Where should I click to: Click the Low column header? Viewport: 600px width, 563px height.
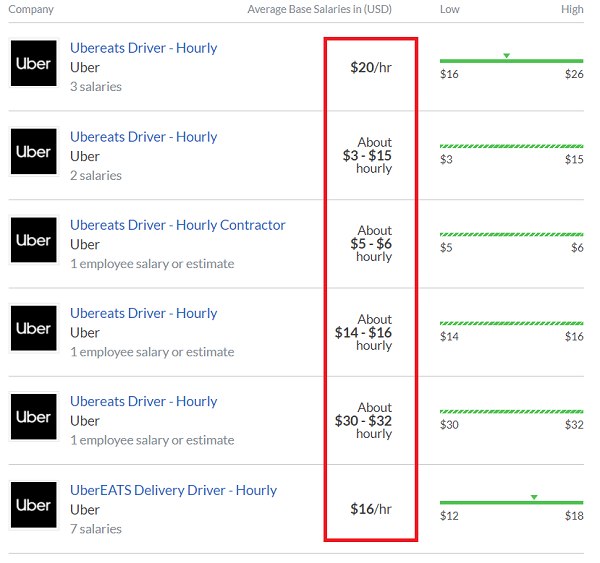click(x=450, y=9)
